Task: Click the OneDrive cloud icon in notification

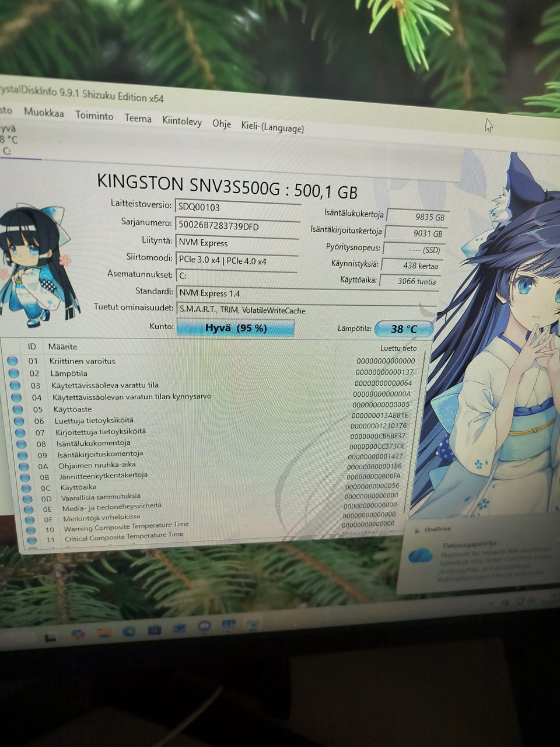Action: click(x=419, y=555)
